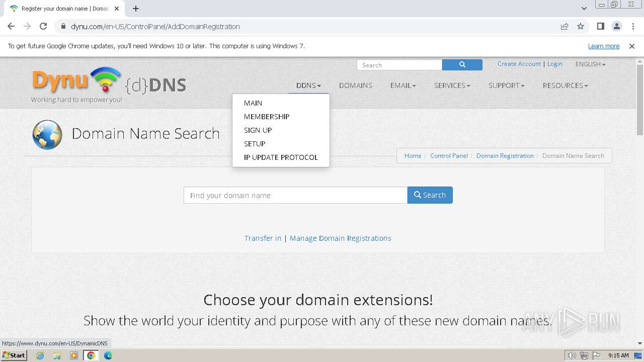Share this page via address bar icon
Screen dimensions: 644x362
coord(565,26)
